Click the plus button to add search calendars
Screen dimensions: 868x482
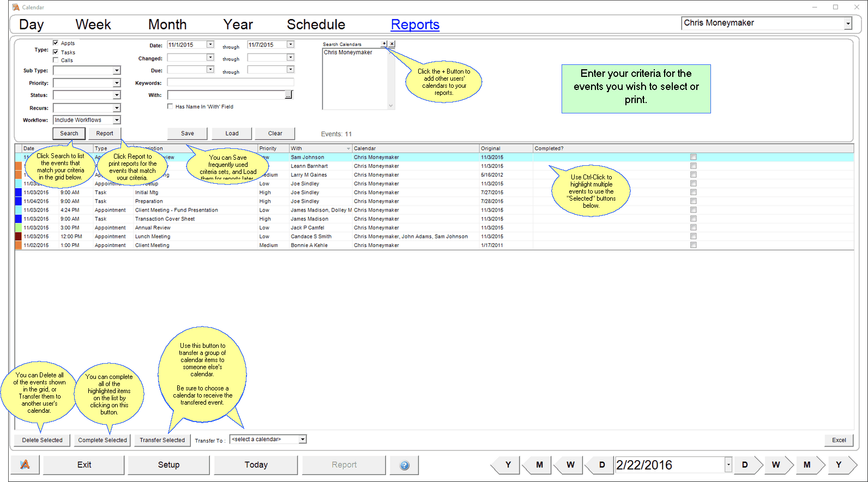coord(384,44)
